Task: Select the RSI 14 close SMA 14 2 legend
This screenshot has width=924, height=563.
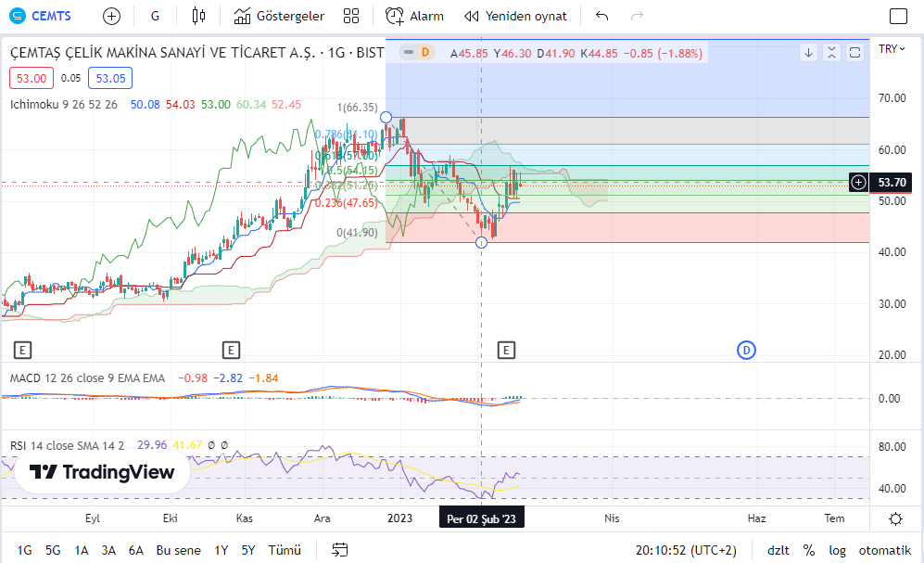Action: [x=67, y=446]
